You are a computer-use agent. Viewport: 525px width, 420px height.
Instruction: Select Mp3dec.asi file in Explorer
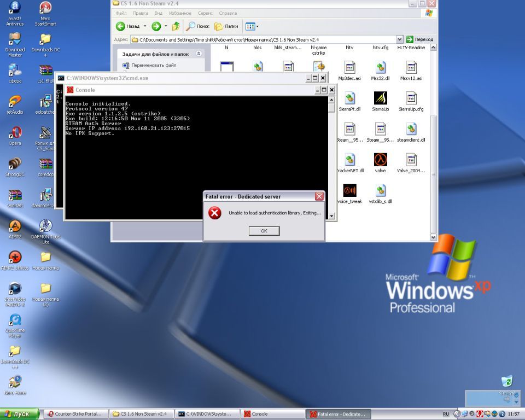[349, 71]
